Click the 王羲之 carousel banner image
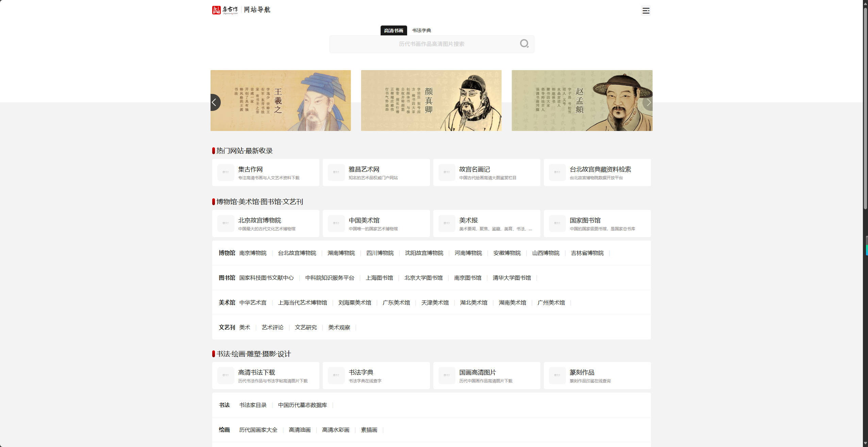Image resolution: width=868 pixels, height=447 pixels. click(x=280, y=100)
